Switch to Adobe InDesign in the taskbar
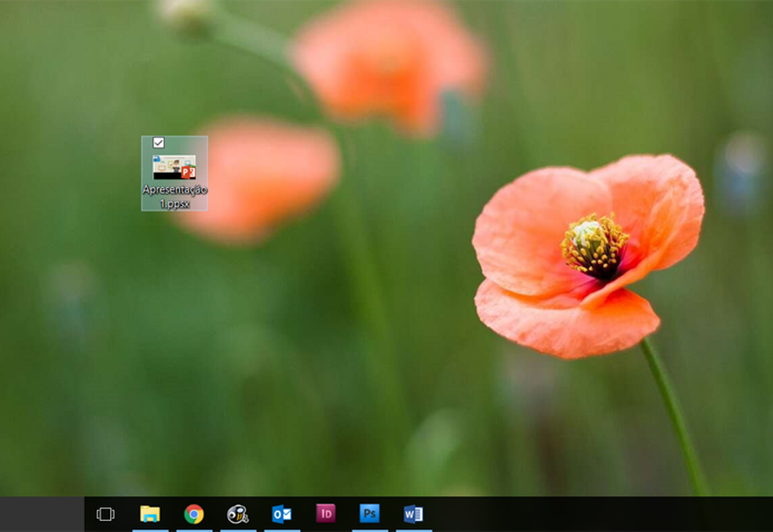 [x=325, y=513]
